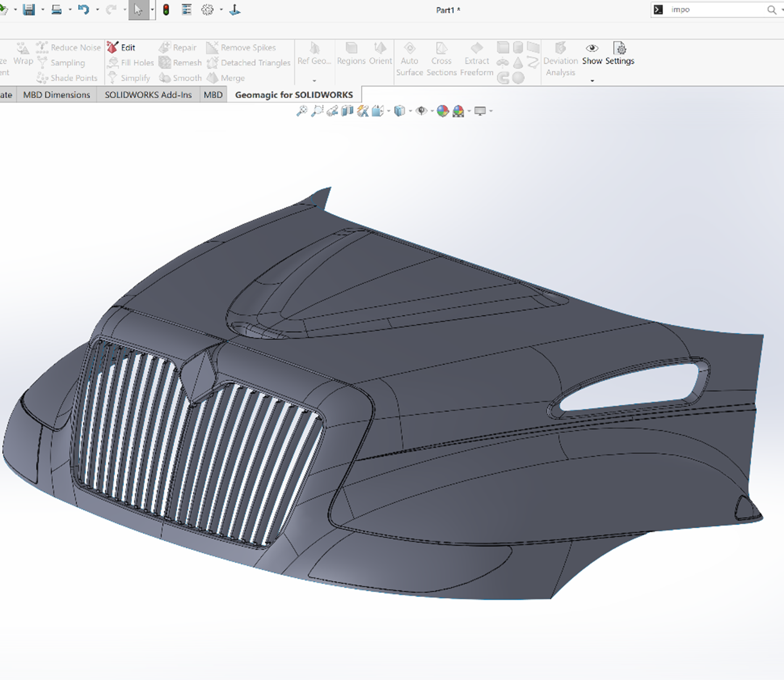
Task: Open the Geomagic for SOLIDWORKS tab
Action: 294,95
